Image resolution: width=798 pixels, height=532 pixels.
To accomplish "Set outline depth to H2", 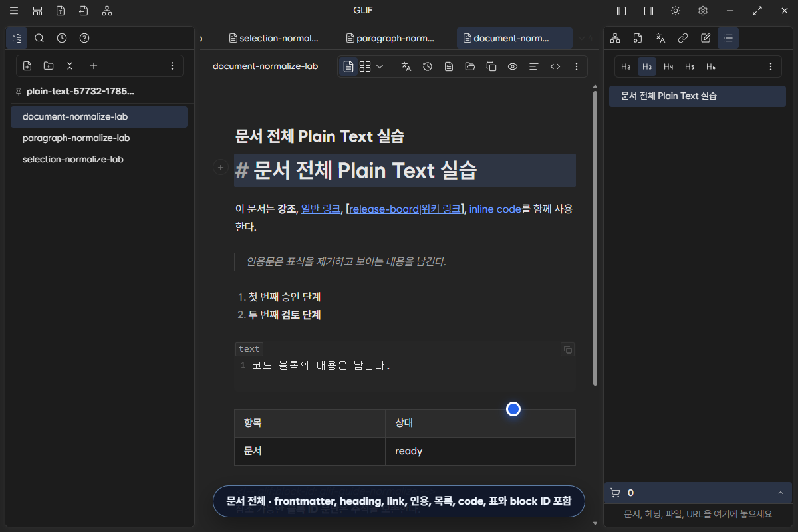I will coord(626,66).
